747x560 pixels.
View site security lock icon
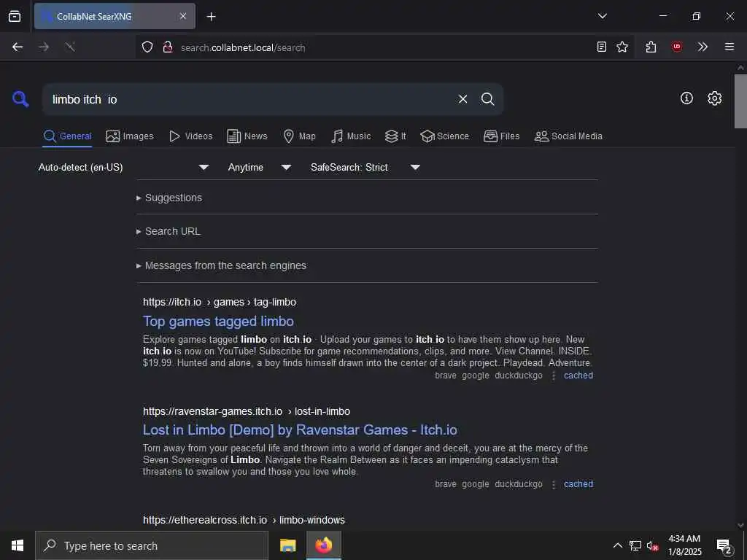168,47
